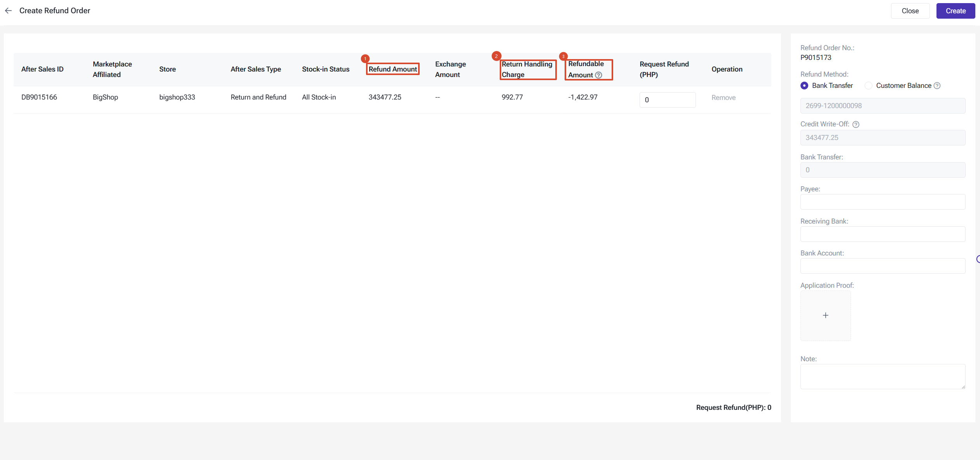Click the Note text area

pyautogui.click(x=882, y=376)
